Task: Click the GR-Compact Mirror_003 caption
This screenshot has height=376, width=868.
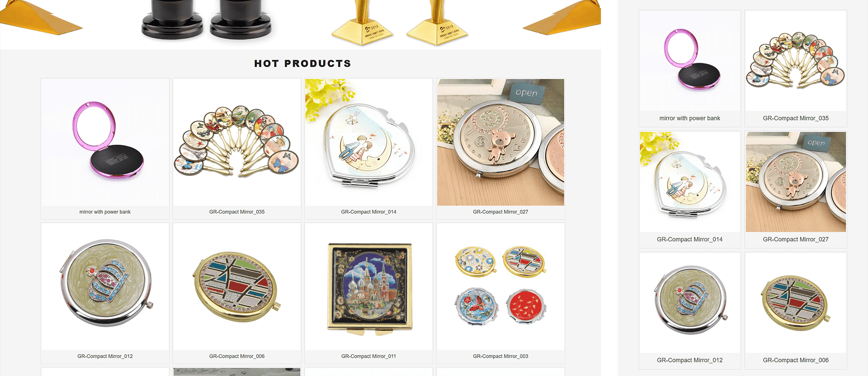Action: [501, 357]
